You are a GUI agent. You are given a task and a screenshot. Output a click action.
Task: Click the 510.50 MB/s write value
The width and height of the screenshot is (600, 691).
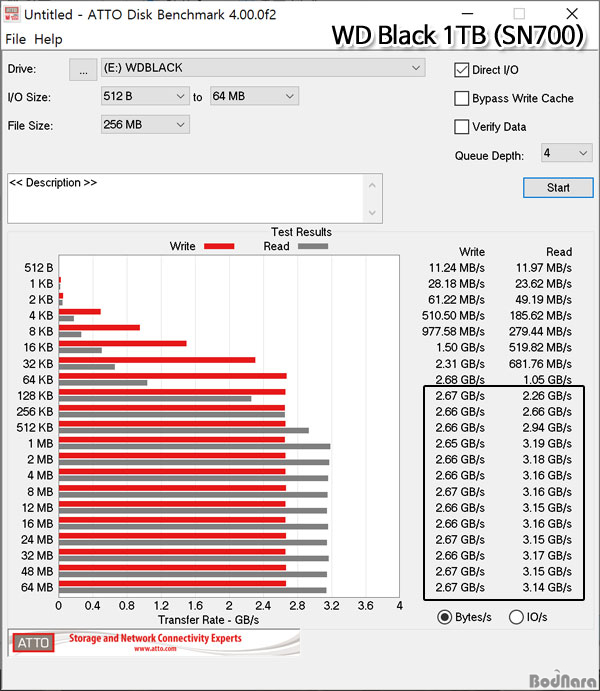click(x=453, y=316)
